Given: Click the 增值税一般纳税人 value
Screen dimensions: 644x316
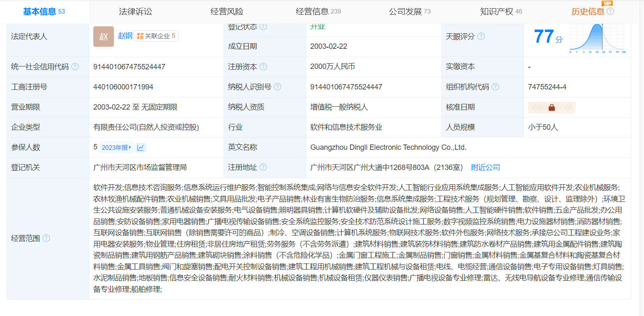Looking at the screenshot, I should tap(339, 107).
